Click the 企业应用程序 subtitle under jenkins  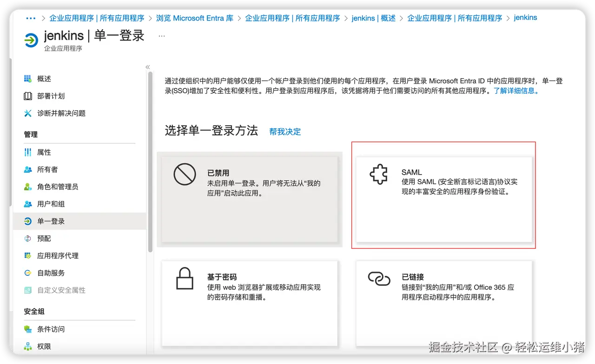click(63, 48)
